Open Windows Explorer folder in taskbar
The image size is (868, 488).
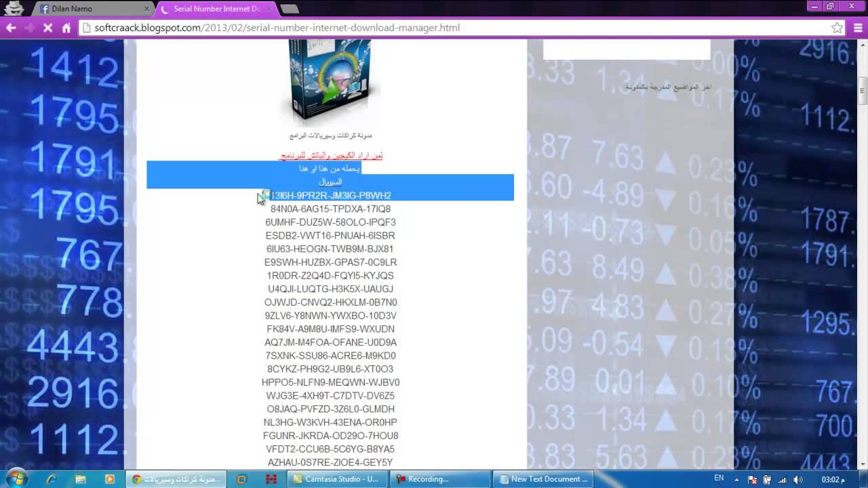pos(81,479)
